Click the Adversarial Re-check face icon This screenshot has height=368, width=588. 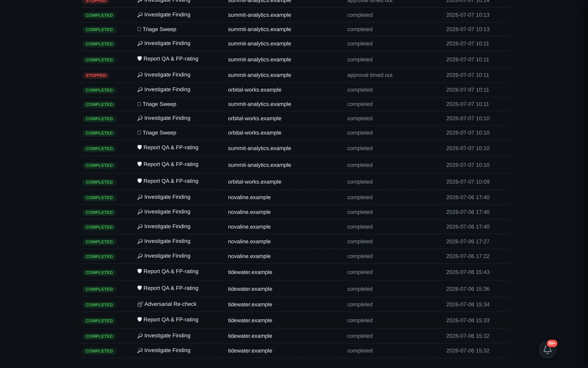tap(140, 304)
